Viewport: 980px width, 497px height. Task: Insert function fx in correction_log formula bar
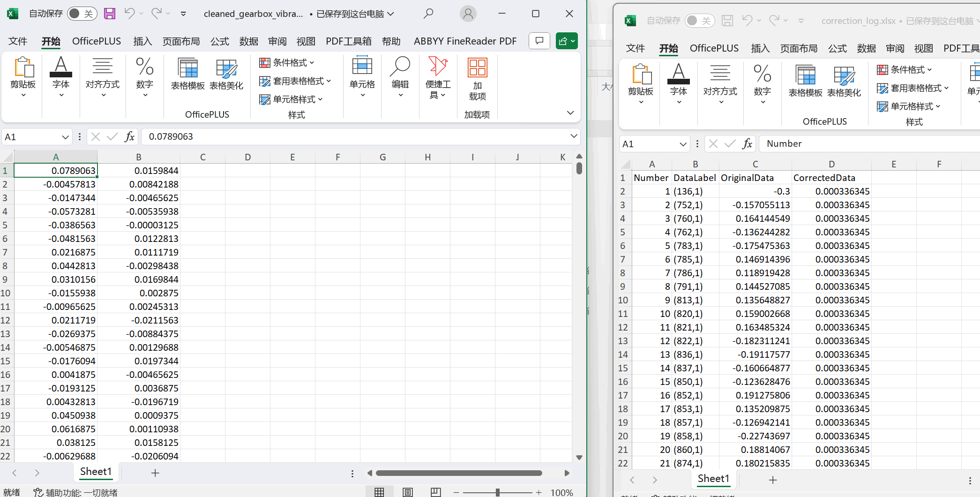747,143
